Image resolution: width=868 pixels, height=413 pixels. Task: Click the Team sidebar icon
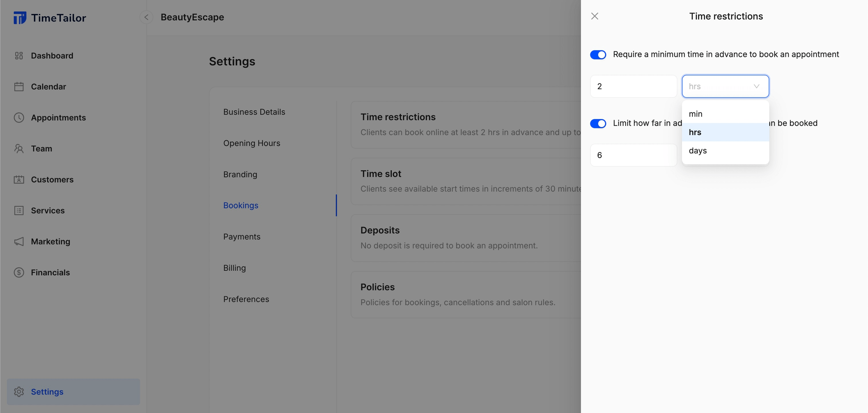click(19, 149)
